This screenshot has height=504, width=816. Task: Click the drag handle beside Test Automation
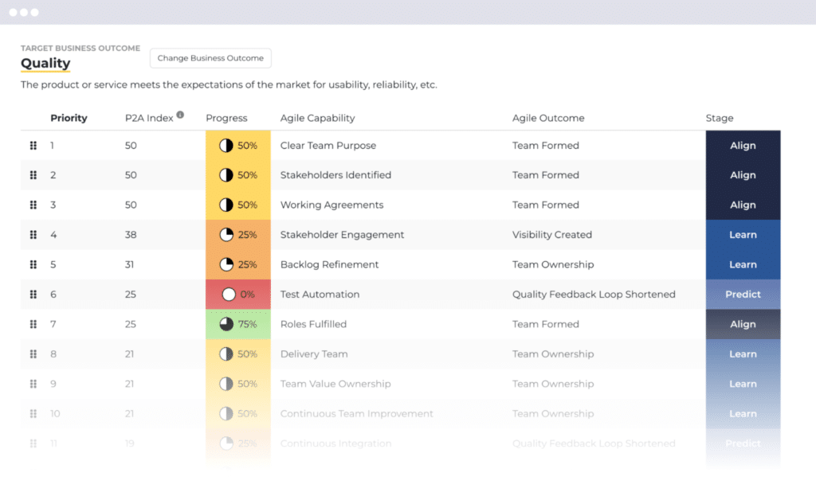tap(33, 294)
